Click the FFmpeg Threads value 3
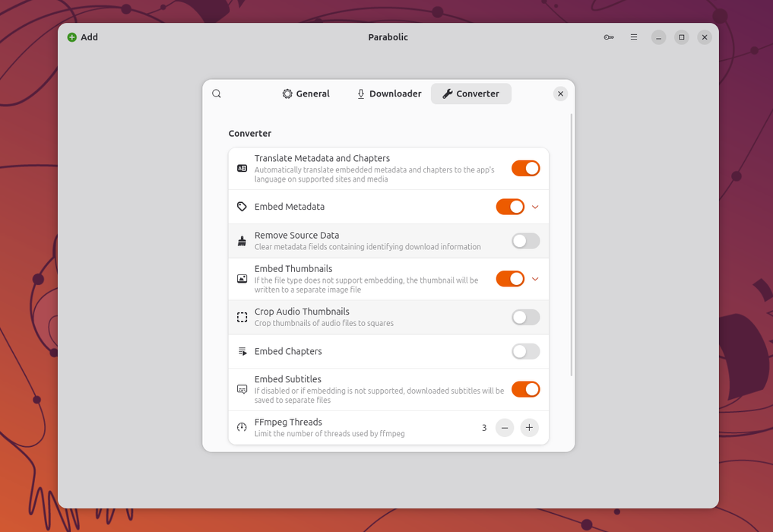Viewport: 773px width, 532px height. (484, 428)
